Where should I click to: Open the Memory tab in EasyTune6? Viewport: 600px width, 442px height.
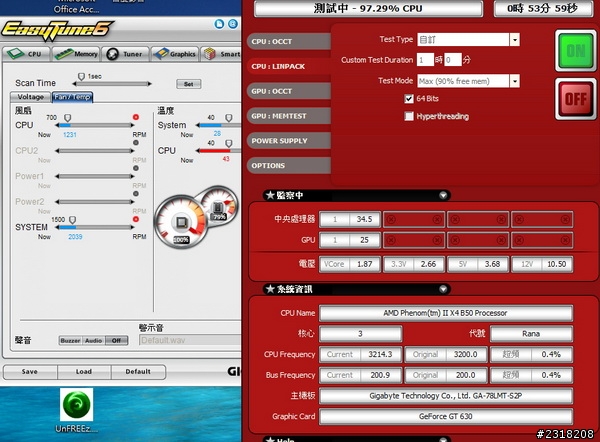point(76,54)
